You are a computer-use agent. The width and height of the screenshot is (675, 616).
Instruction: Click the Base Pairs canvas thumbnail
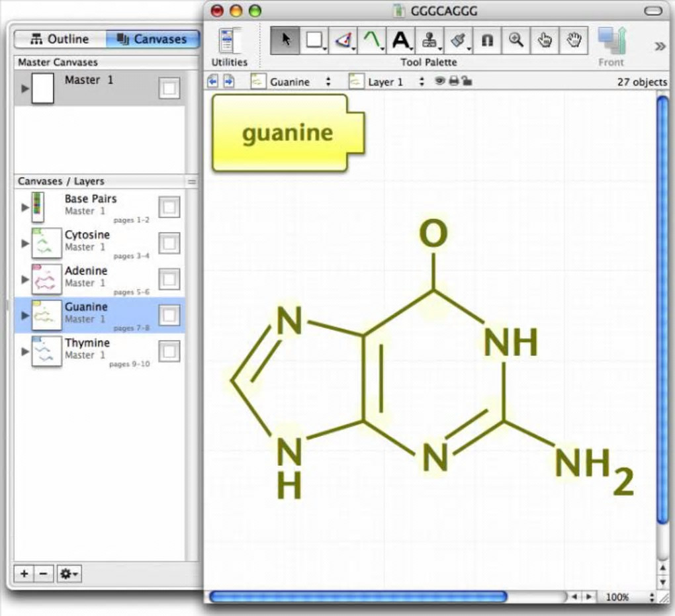coord(38,207)
